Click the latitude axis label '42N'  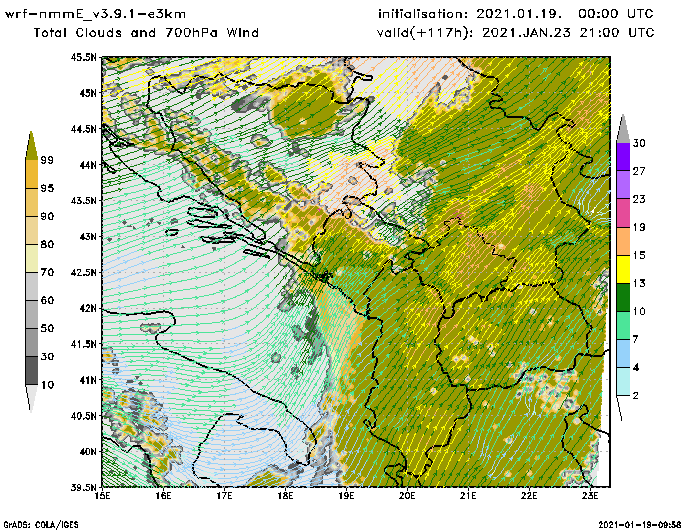(x=88, y=308)
